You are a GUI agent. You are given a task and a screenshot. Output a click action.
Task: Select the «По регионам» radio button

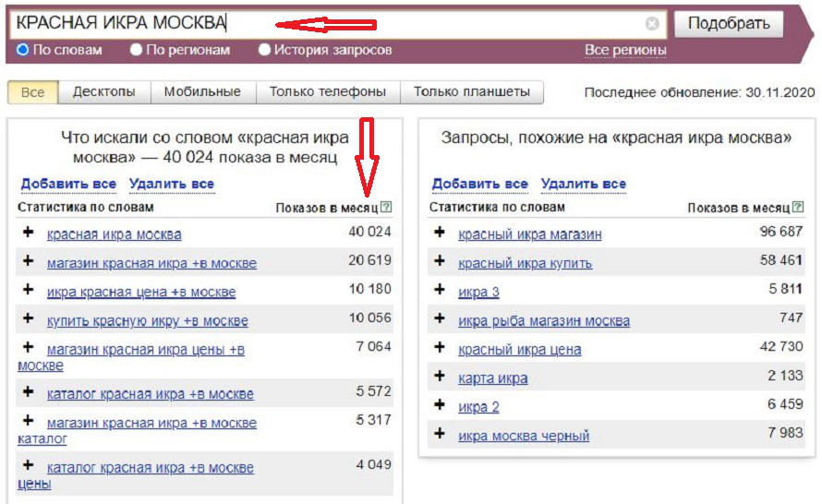pos(137,50)
